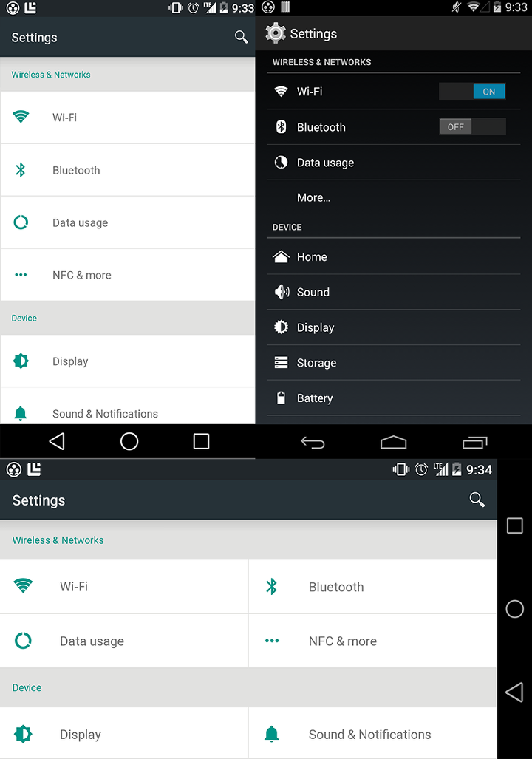Tap Wi-Fi label in dark Settings list
The height and width of the screenshot is (759, 532).
(x=310, y=92)
